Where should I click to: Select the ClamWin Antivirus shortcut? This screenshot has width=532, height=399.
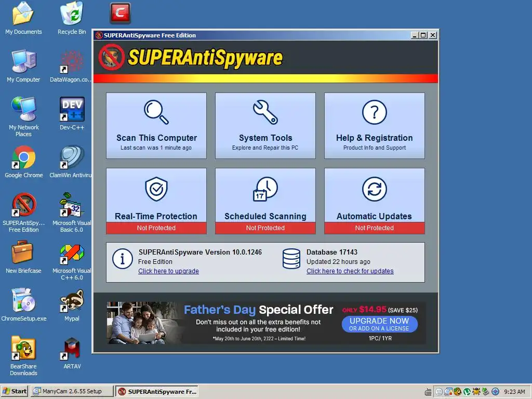point(72,157)
